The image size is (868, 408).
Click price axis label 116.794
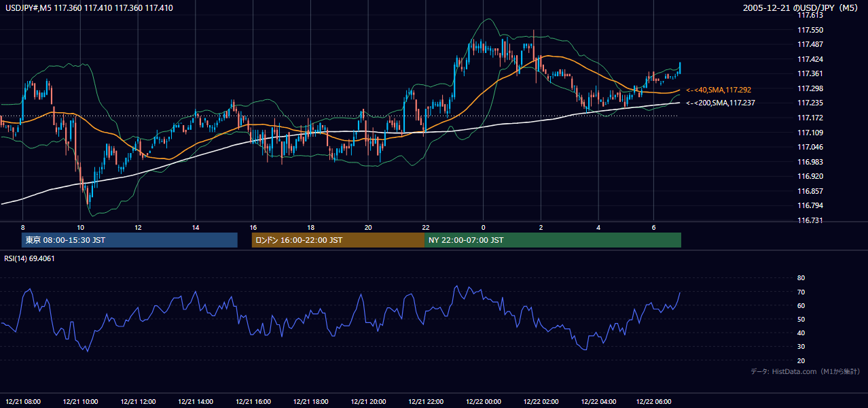809,205
